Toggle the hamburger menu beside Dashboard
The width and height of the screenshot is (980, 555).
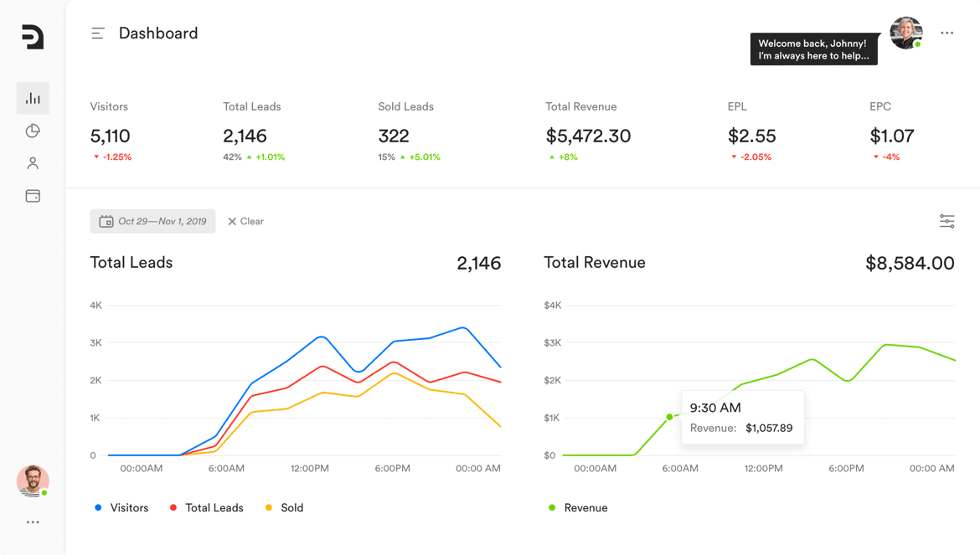(x=98, y=33)
